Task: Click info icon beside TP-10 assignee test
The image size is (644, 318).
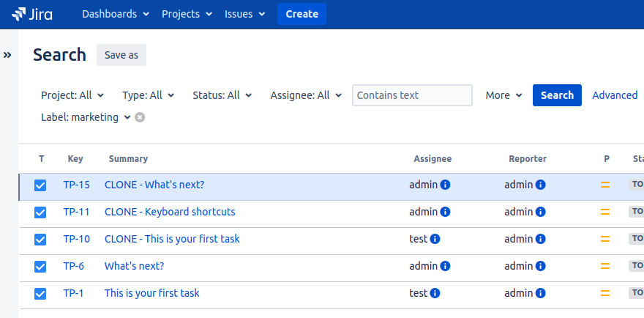Action: [x=435, y=239]
